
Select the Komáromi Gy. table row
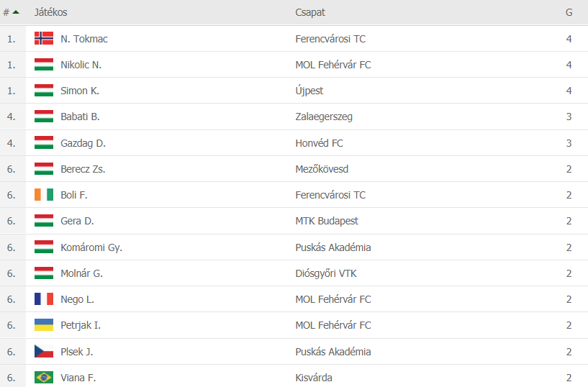pos(216,247)
